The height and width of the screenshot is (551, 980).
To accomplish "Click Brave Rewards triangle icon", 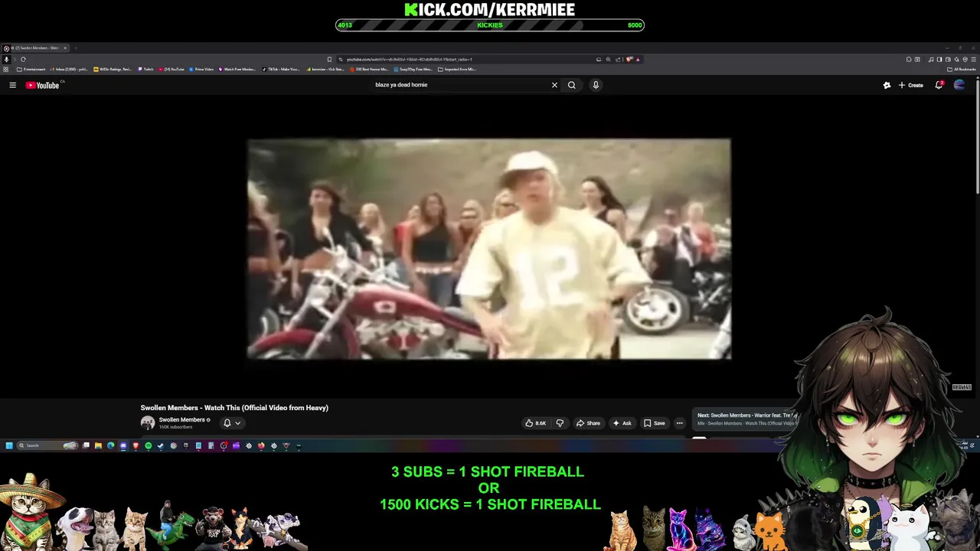I will tap(637, 59).
